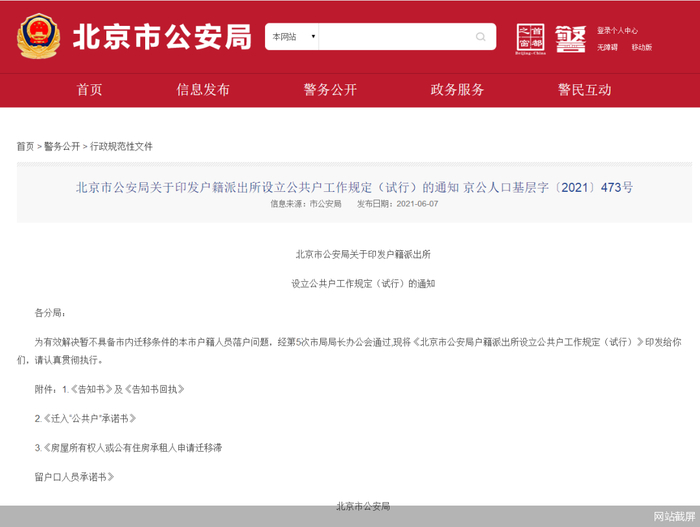Click the search magnifier icon
This screenshot has height=527, width=700.
point(480,37)
